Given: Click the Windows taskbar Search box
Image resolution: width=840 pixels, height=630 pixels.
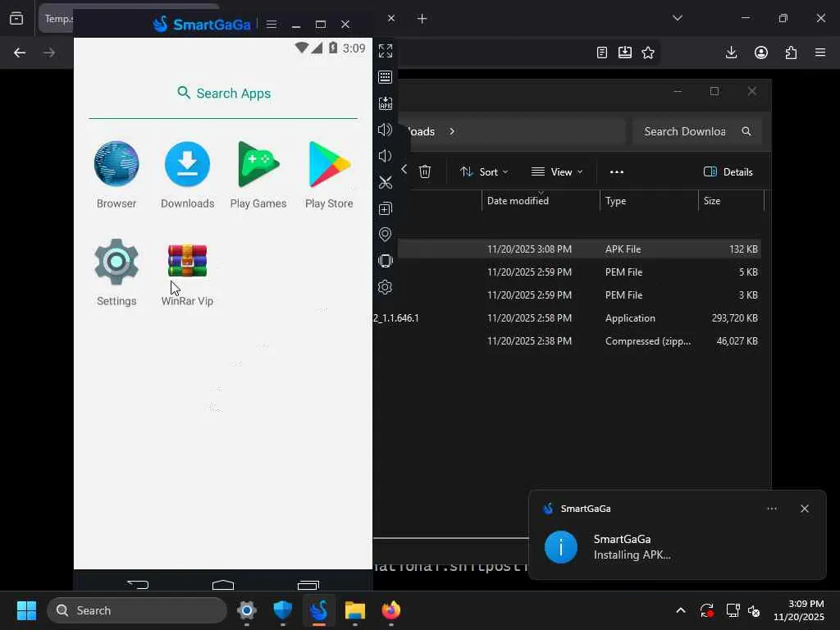Looking at the screenshot, I should [x=137, y=610].
